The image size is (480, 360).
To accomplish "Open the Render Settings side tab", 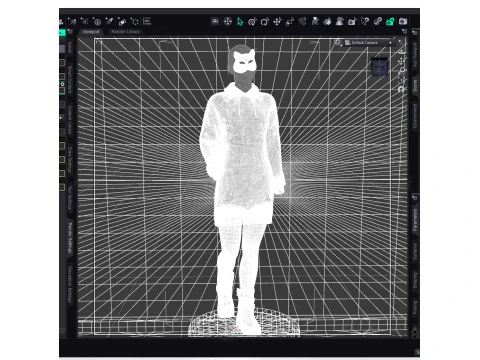I will point(70,238).
